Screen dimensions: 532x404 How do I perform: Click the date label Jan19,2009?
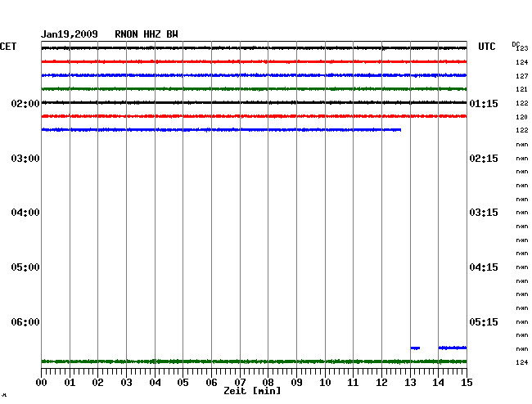(70, 34)
